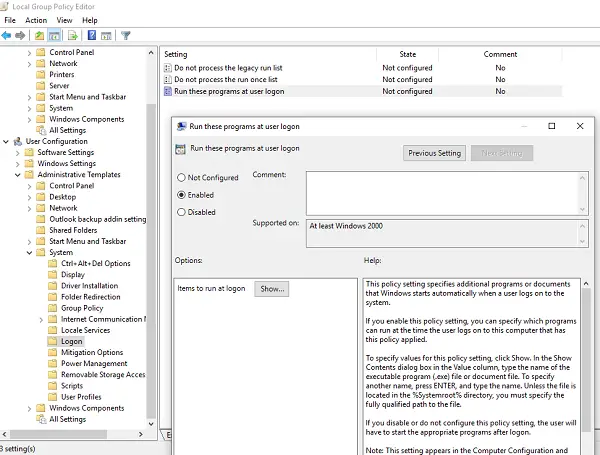Image resolution: width=600 pixels, height=455 pixels.
Task: Click the Up one level folder icon
Action: coord(40,36)
